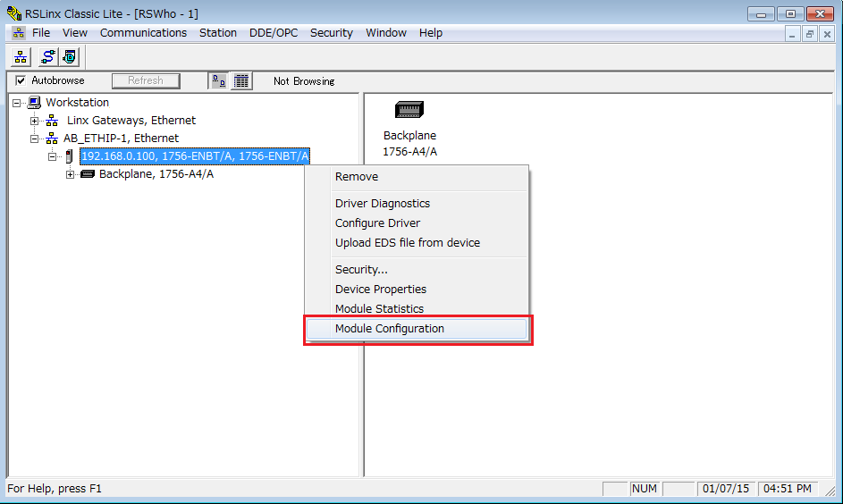Open Configure Drivers toolbar icon
Screen dimensions: 843x504
46,56
